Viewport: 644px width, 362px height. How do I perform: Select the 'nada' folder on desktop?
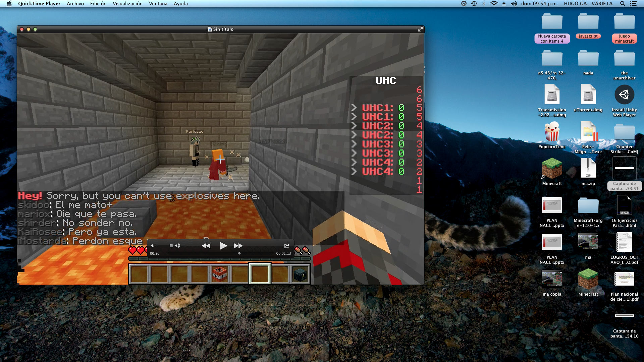click(588, 63)
